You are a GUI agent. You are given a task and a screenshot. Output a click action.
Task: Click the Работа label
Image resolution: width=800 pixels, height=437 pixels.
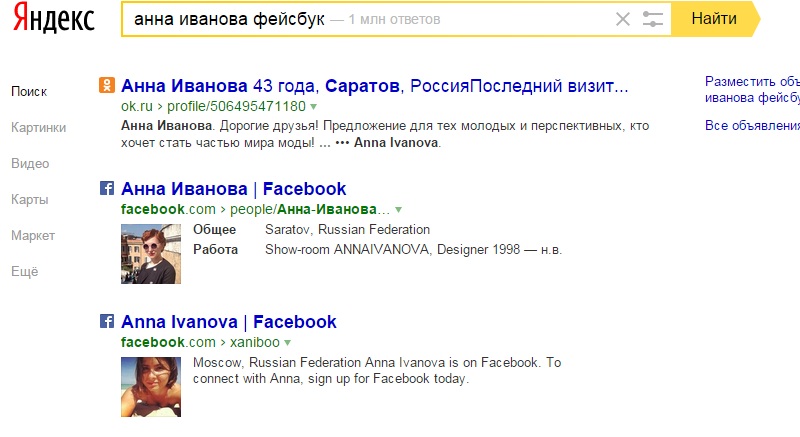215,250
